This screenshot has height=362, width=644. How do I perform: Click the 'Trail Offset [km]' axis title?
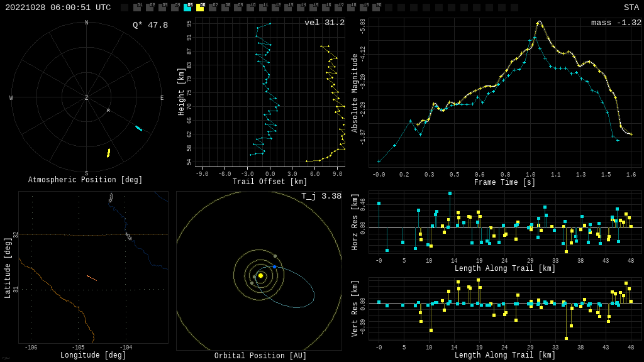pos(270,182)
